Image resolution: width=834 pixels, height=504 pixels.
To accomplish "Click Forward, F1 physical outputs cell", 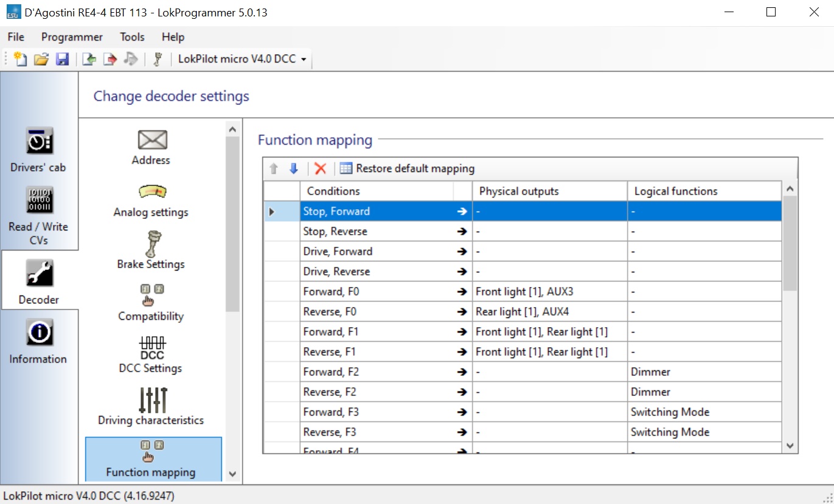I will [x=550, y=331].
